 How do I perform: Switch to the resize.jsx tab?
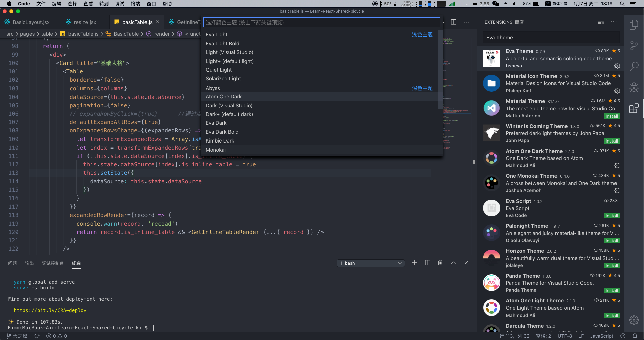click(85, 22)
